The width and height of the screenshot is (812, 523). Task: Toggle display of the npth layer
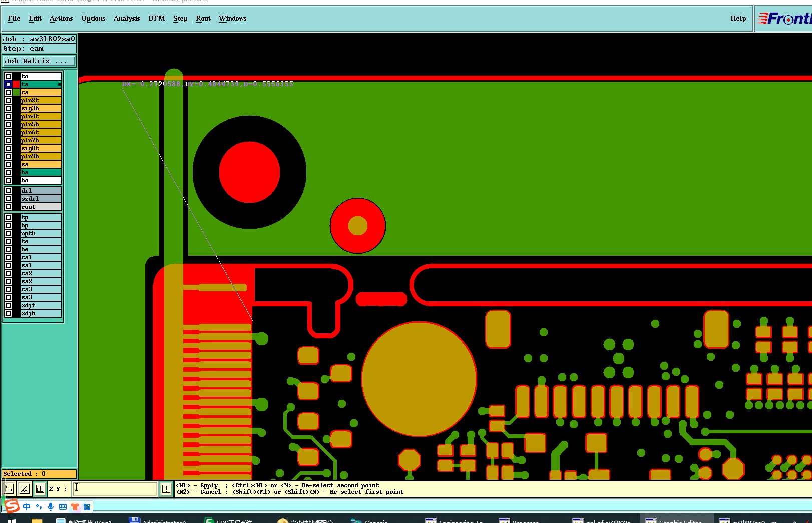(x=8, y=233)
